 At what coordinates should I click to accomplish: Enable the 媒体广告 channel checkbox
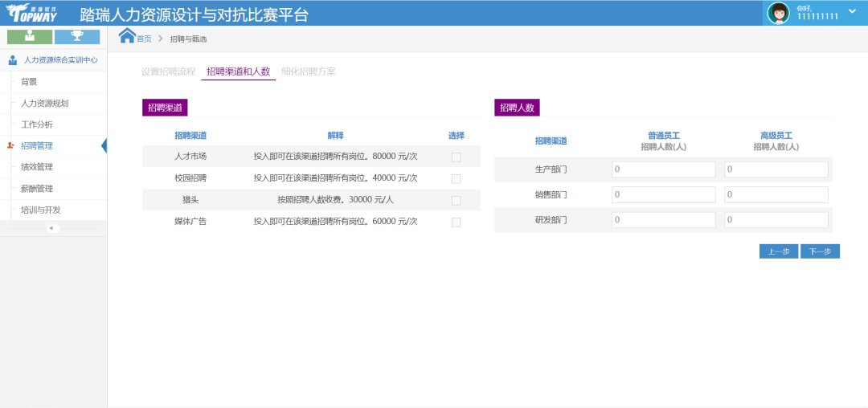[456, 222]
